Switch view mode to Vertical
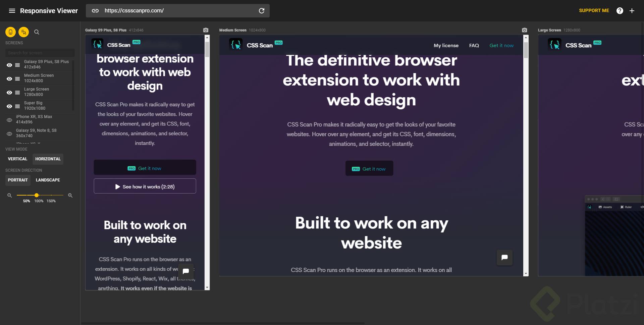This screenshot has height=325, width=644. 18,159
